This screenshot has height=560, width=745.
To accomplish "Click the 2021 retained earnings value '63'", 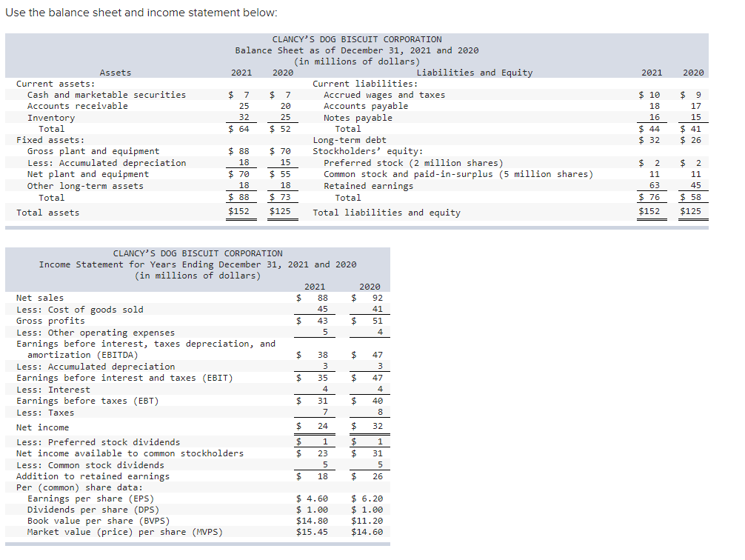I will [x=654, y=185].
